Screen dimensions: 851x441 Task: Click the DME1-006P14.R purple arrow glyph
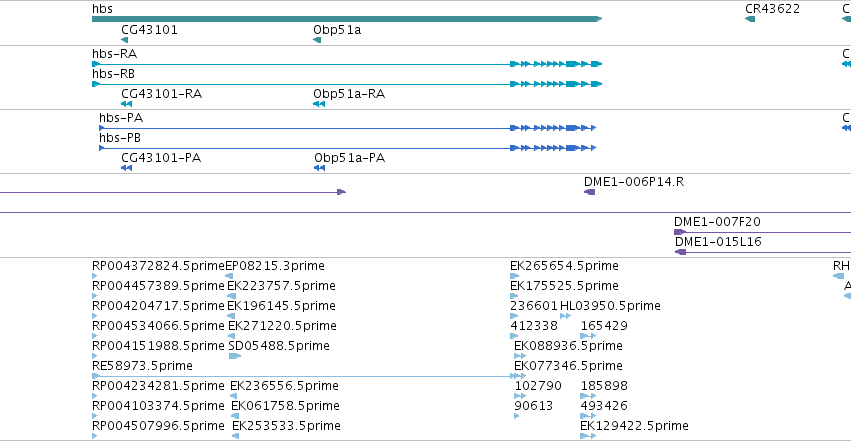tap(589, 192)
